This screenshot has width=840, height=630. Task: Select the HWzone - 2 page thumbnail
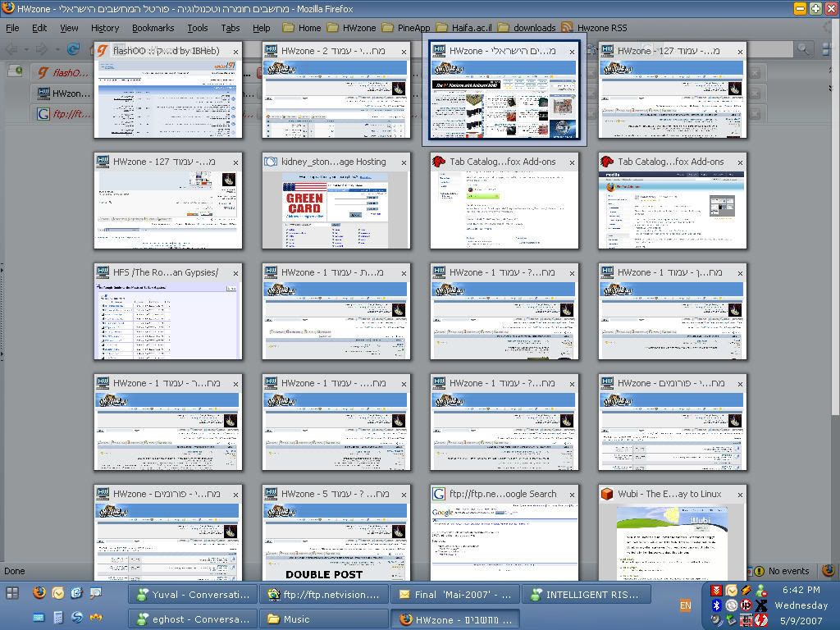pyautogui.click(x=336, y=90)
